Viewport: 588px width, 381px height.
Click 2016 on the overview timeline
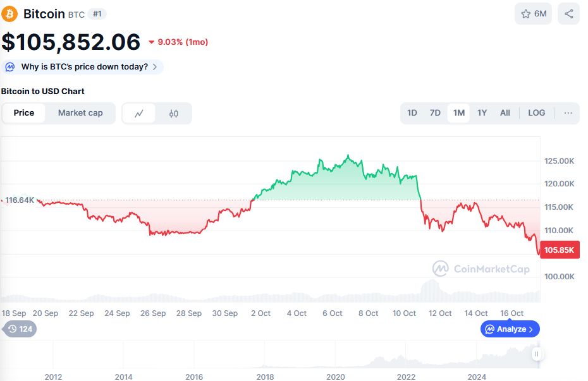[x=194, y=377]
